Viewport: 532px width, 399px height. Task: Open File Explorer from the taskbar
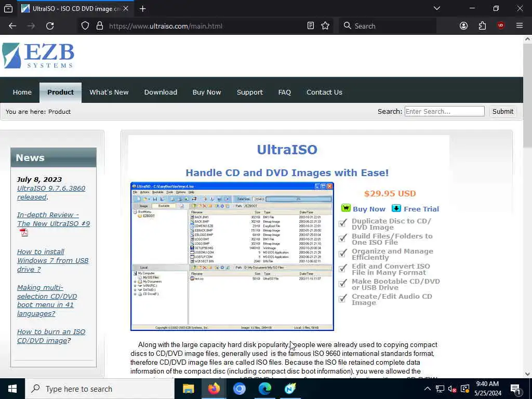[x=188, y=389]
